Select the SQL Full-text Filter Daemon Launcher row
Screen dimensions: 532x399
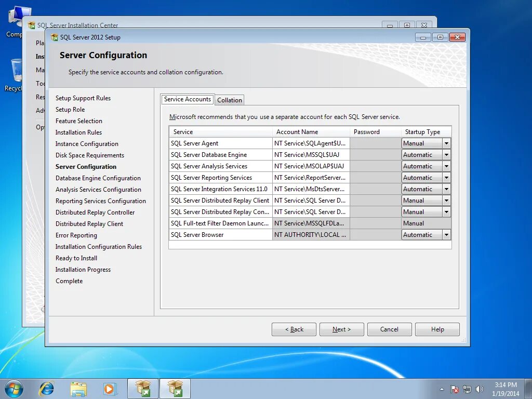point(310,223)
